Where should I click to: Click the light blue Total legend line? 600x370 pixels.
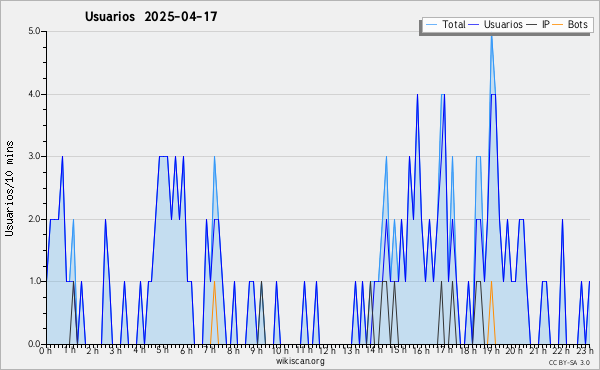tap(431, 25)
